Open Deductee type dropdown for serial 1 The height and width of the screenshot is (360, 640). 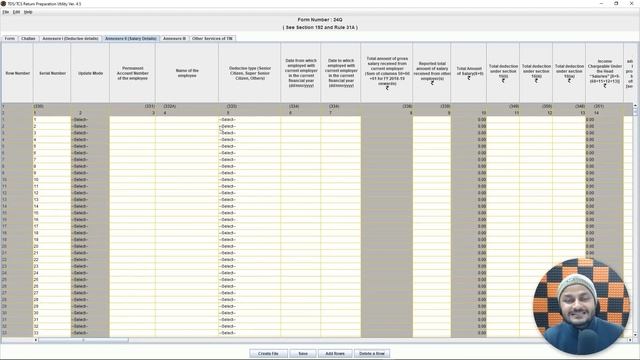pos(249,120)
